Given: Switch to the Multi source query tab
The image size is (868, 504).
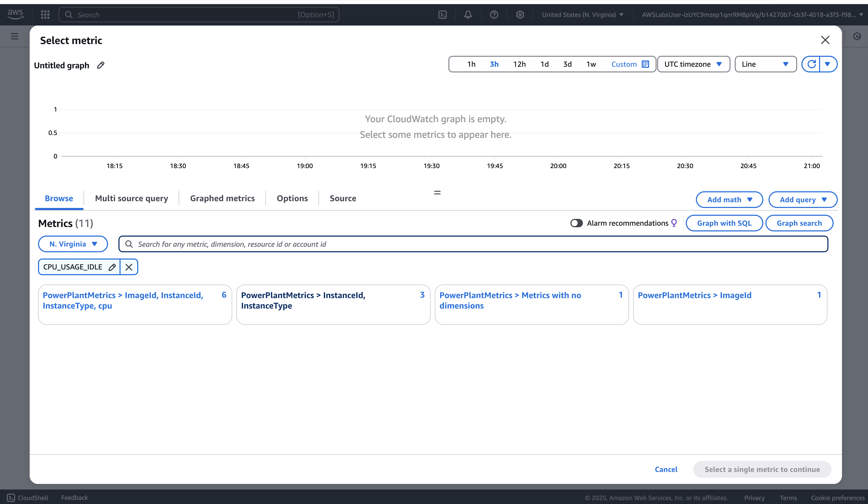Looking at the screenshot, I should (131, 198).
